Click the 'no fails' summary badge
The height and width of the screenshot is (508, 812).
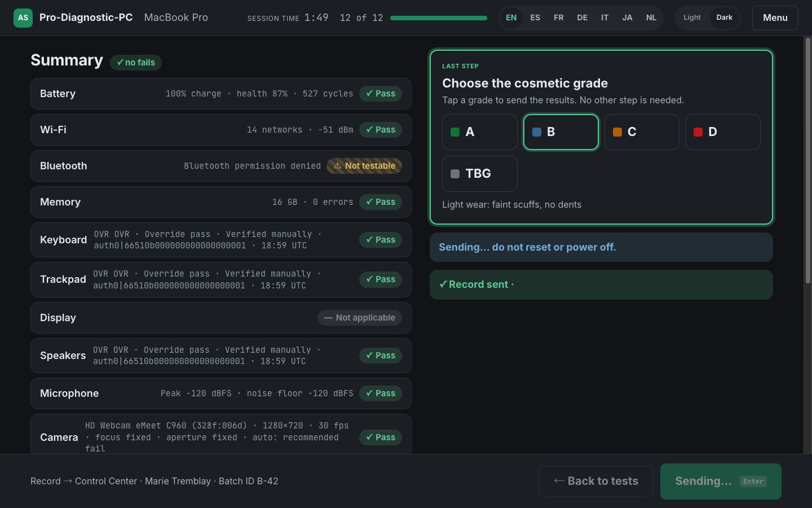pos(136,63)
